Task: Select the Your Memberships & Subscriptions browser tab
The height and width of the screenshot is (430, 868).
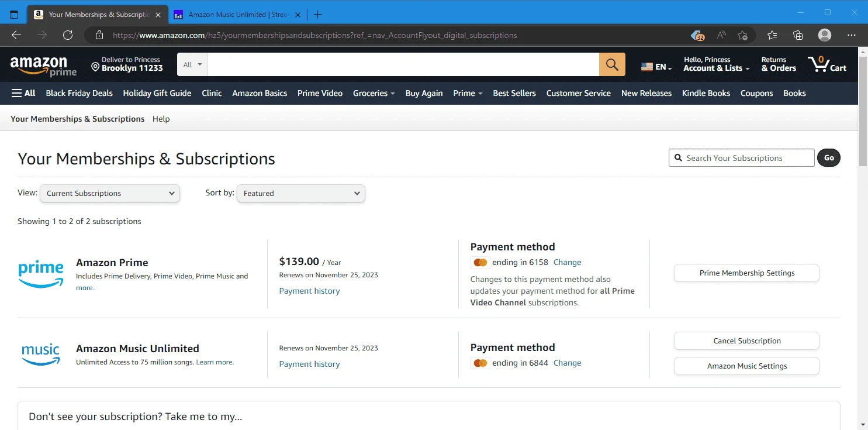Action: [x=96, y=15]
